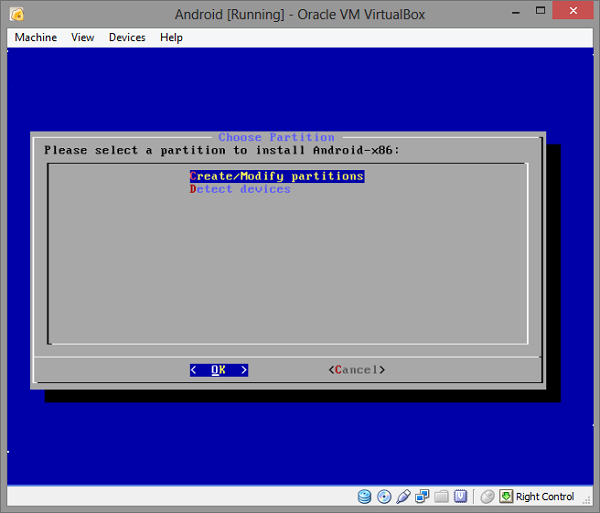Click the optical CD/DVD drive status icon
600x513 pixels.
pyautogui.click(x=384, y=497)
